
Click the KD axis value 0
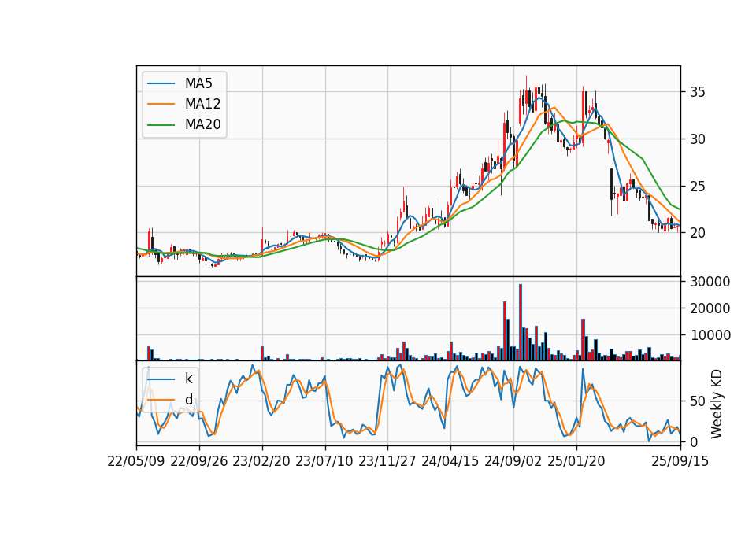click(x=694, y=441)
